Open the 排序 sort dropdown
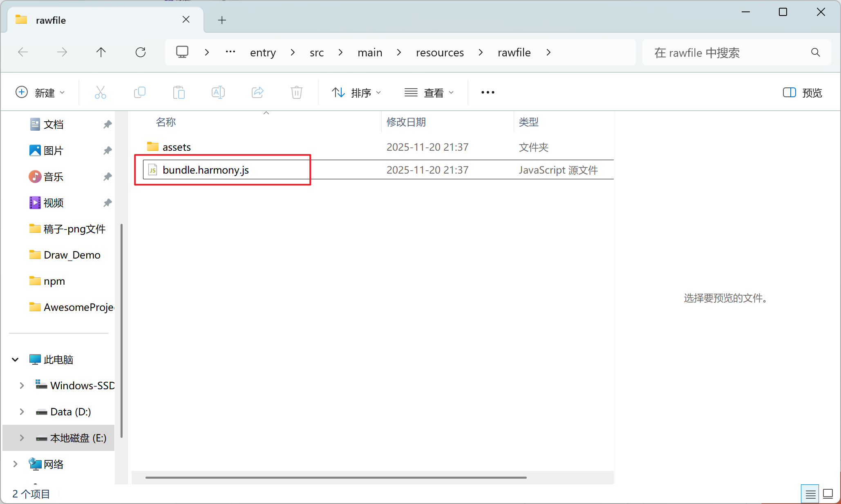 [356, 93]
